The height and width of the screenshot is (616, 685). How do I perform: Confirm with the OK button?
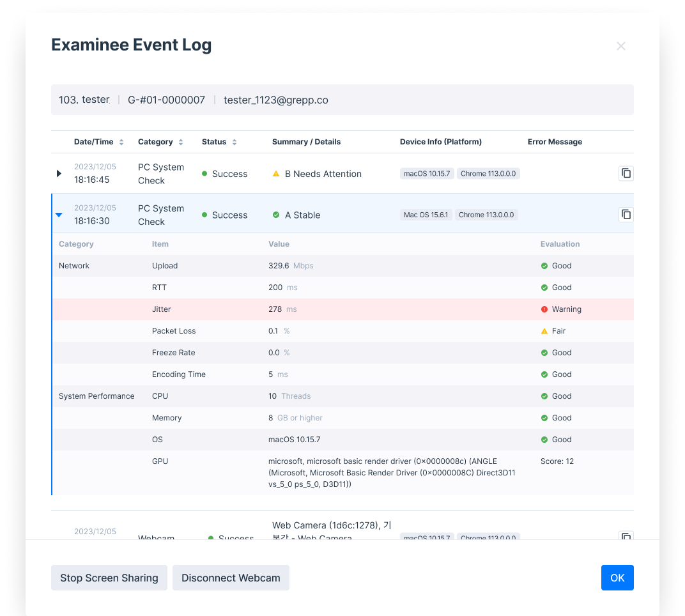[617, 578]
